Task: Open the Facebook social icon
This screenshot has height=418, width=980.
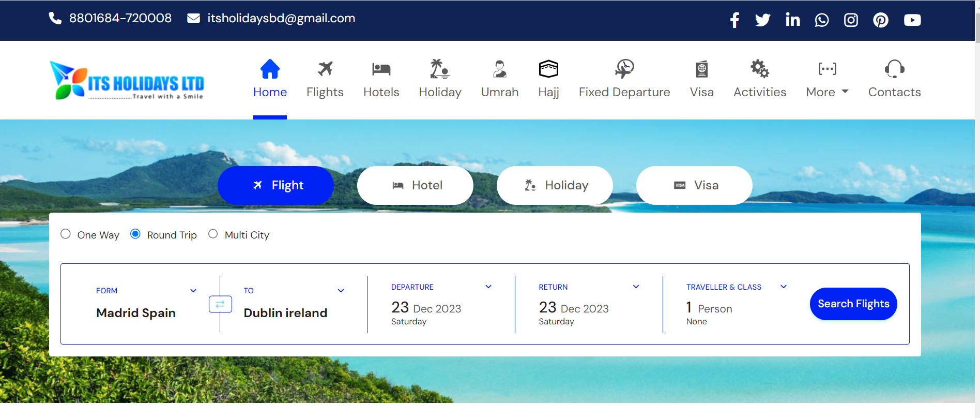Action: tap(734, 20)
